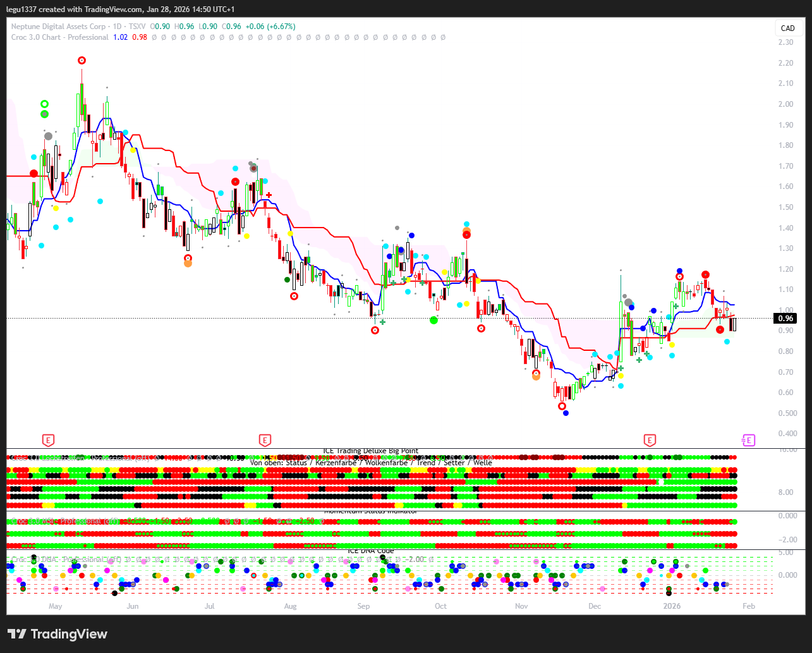Viewport: 812px width, 653px height.
Task: Click the TradingView logo
Action: pos(58,634)
